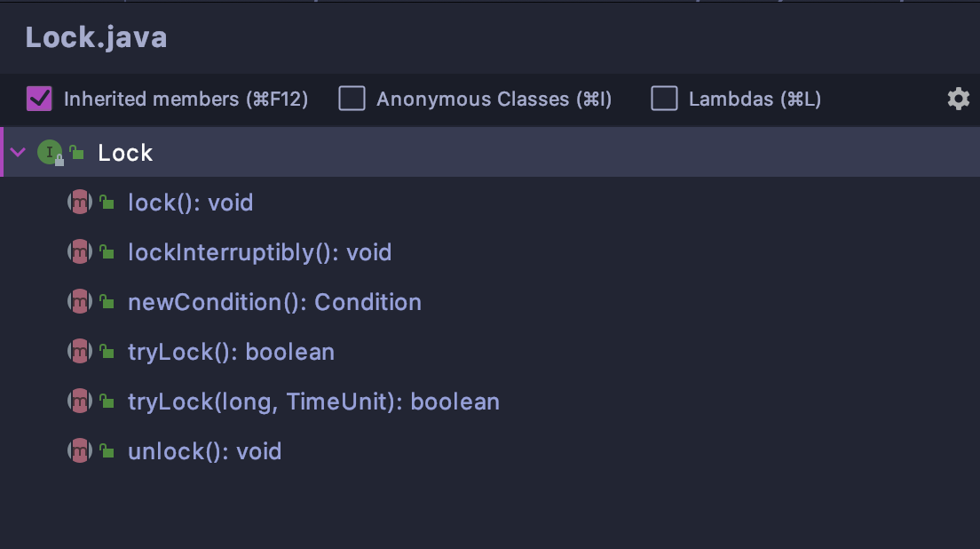The image size is (980, 549).
Task: Disable the Inherited members checkbox
Action: click(x=39, y=99)
